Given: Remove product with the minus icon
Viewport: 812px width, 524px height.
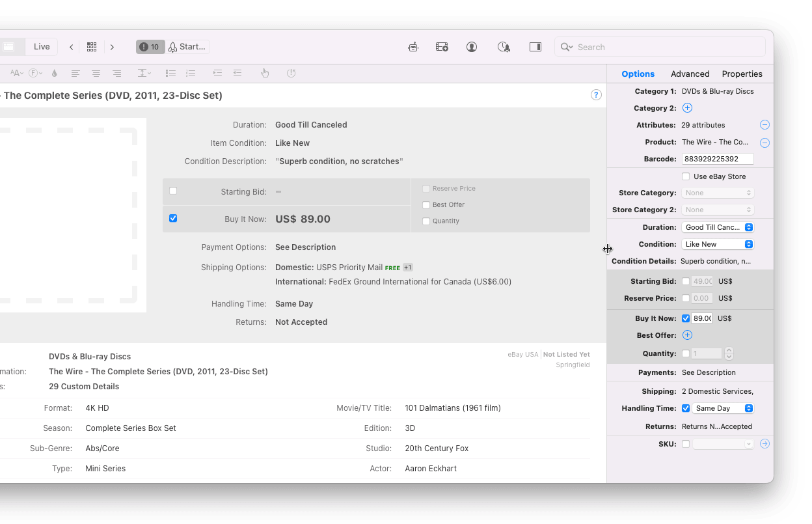Looking at the screenshot, I should [x=765, y=143].
